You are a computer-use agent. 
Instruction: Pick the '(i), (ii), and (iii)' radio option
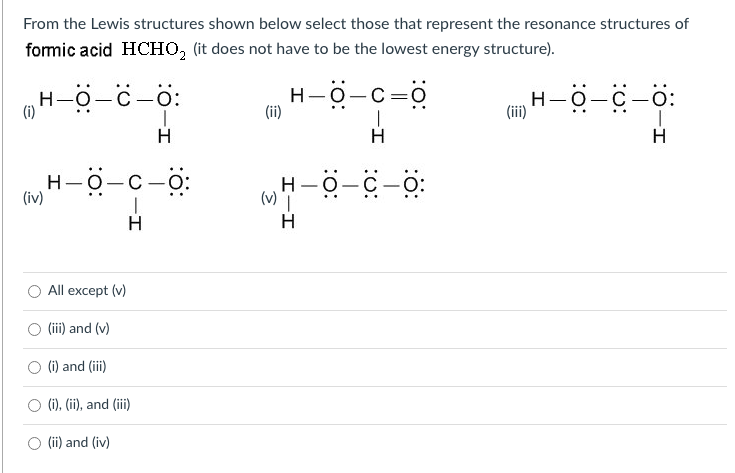point(34,405)
